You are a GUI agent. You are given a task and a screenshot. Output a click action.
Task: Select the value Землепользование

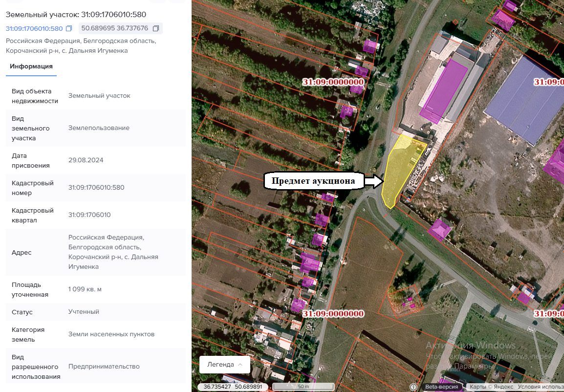(99, 128)
